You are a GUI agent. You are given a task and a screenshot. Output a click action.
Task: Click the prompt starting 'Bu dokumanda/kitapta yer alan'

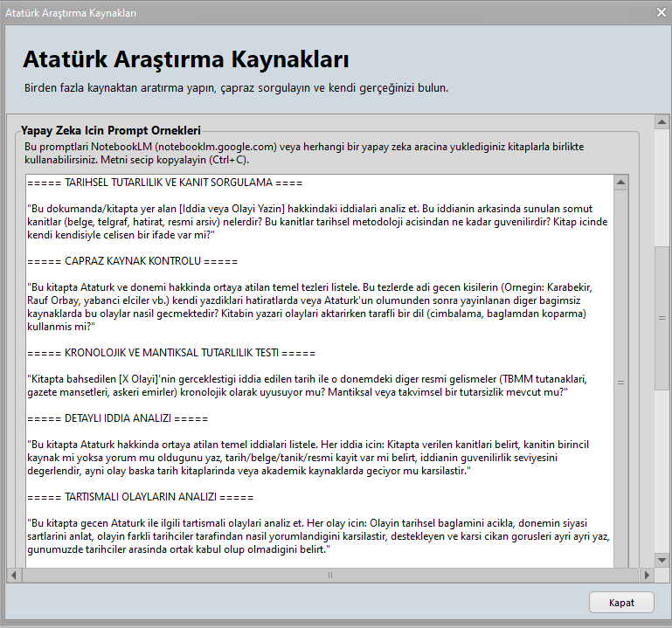[x=317, y=222]
